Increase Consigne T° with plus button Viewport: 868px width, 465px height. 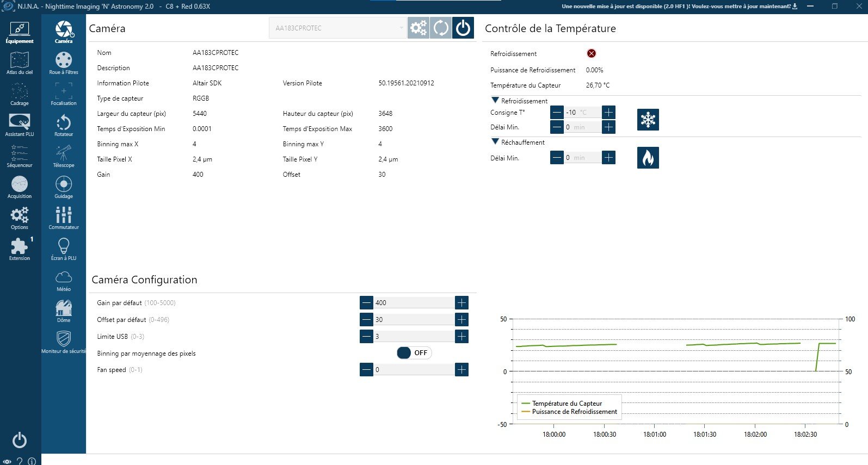click(x=608, y=113)
